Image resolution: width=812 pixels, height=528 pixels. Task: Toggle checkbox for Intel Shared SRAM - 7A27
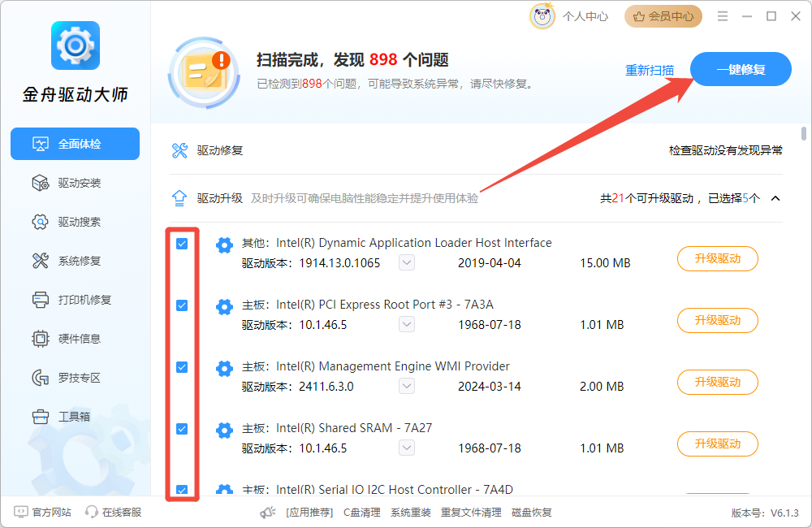(182, 429)
